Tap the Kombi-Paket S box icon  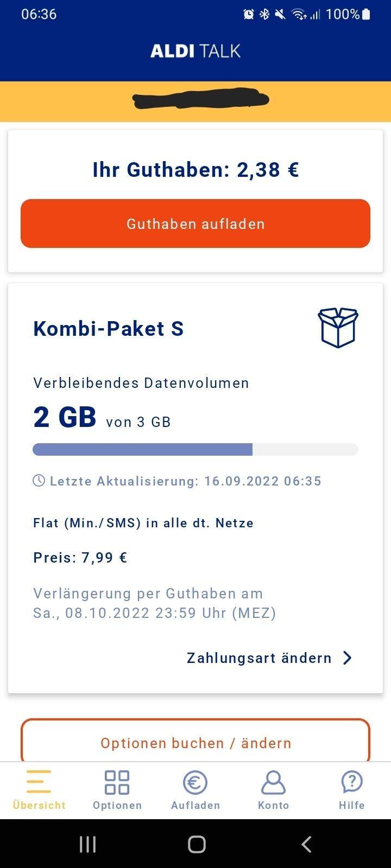[338, 328]
